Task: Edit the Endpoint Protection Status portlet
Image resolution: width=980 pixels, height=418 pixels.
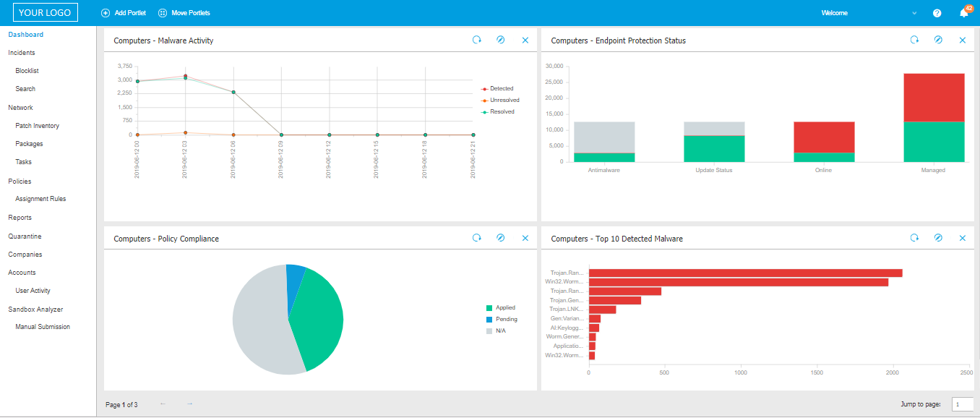Action: pyautogui.click(x=938, y=40)
